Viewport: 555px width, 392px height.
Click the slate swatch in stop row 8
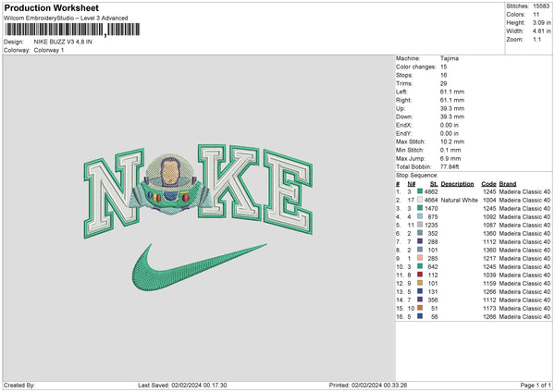tap(420, 250)
